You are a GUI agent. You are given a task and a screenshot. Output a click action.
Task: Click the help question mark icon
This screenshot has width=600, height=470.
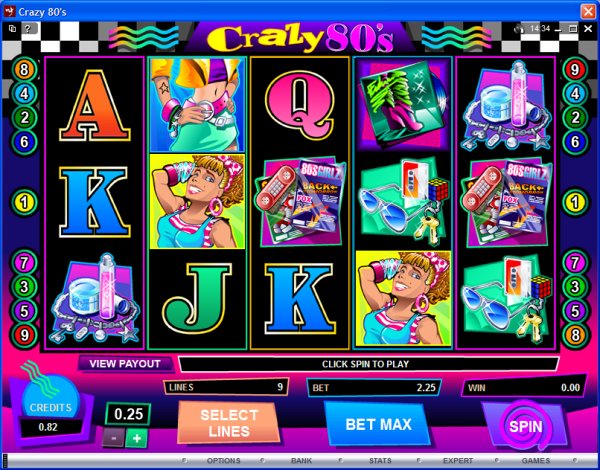[x=28, y=29]
